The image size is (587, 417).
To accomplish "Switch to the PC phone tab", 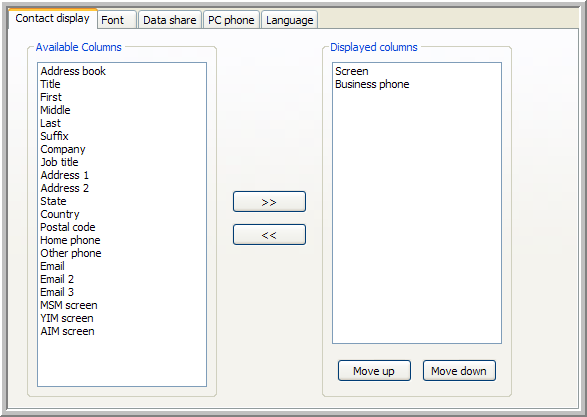I will pos(231,20).
